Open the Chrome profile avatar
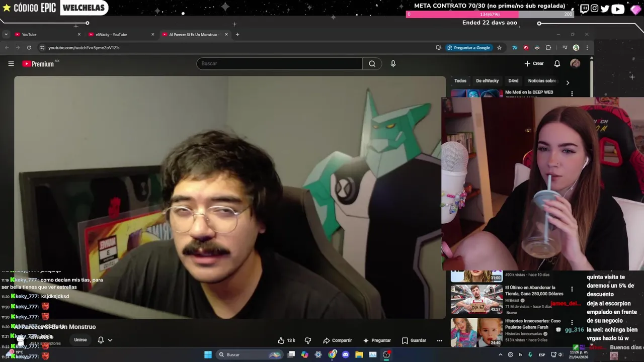 point(576,48)
